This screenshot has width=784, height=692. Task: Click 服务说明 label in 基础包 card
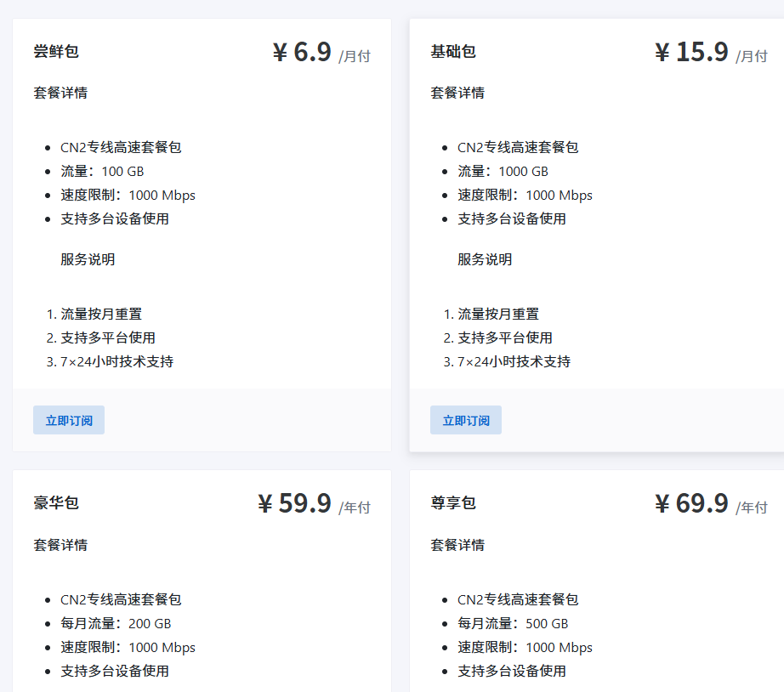pos(485,259)
